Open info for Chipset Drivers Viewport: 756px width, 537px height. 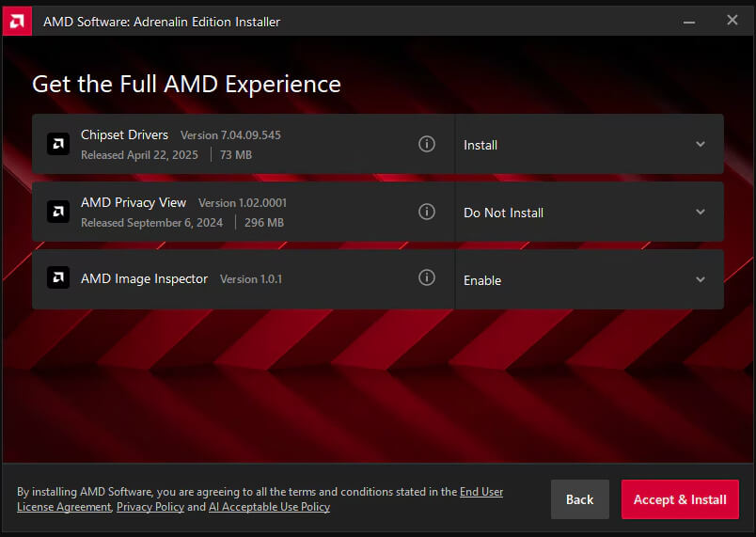(x=427, y=144)
